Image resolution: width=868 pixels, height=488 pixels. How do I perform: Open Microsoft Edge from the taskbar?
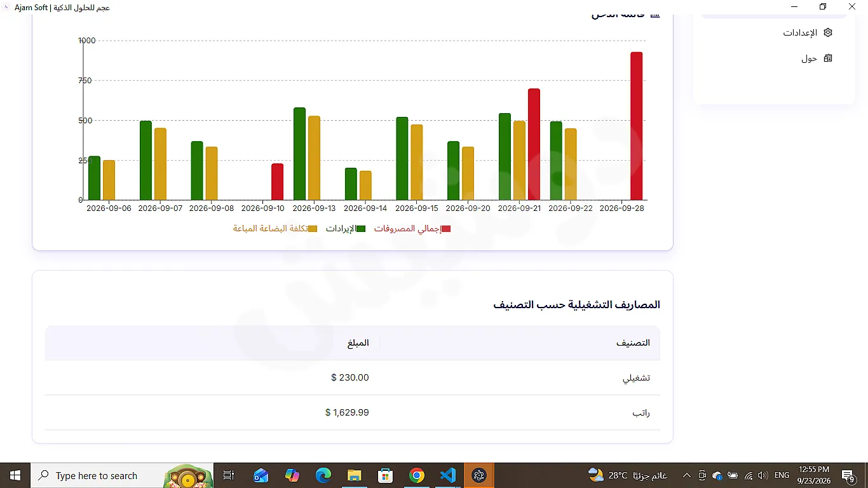click(x=323, y=475)
